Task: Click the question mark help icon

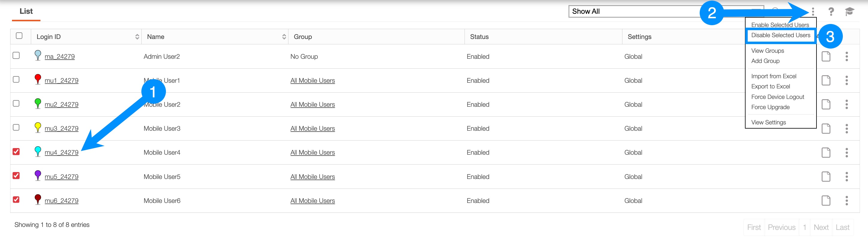Action: pos(831,12)
